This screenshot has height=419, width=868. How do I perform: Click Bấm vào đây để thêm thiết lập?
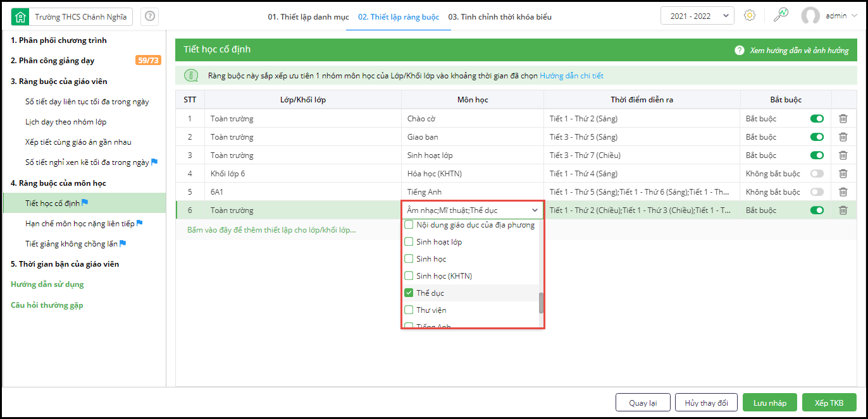[271, 230]
